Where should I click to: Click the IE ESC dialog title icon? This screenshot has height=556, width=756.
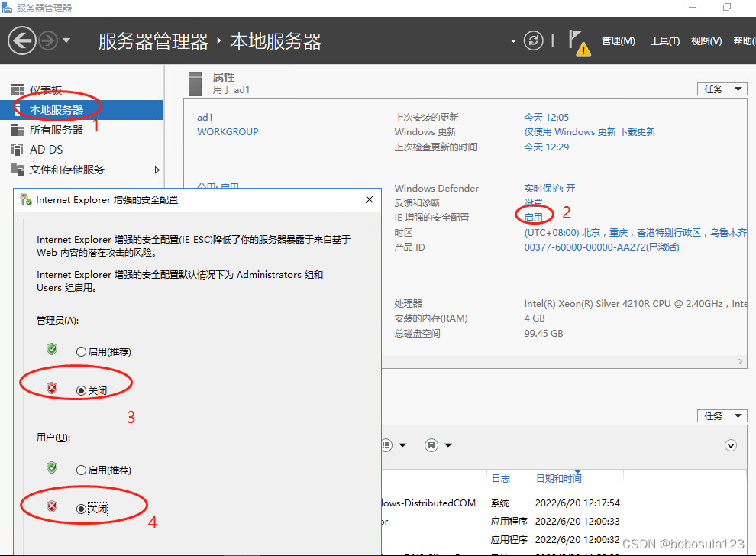[25, 199]
